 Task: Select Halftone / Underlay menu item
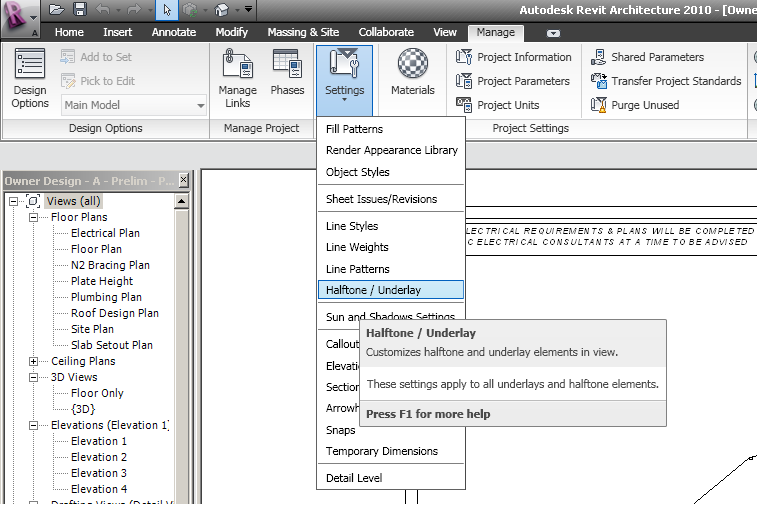391,290
